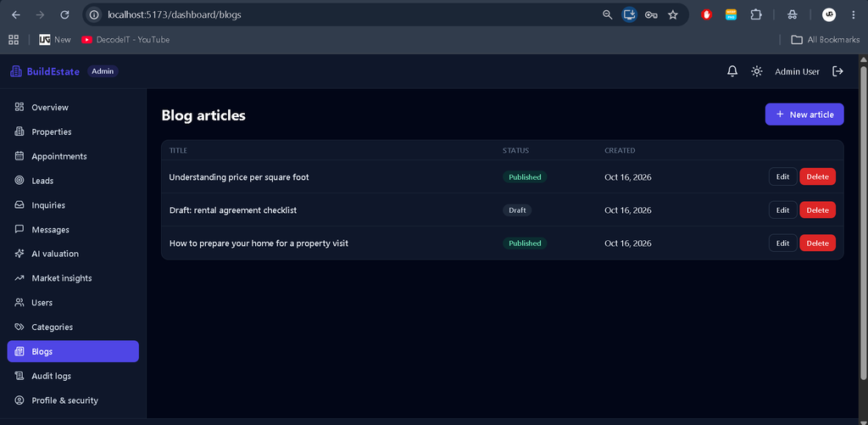Edit the prepare your home article
Image resolution: width=868 pixels, height=425 pixels.
(782, 243)
